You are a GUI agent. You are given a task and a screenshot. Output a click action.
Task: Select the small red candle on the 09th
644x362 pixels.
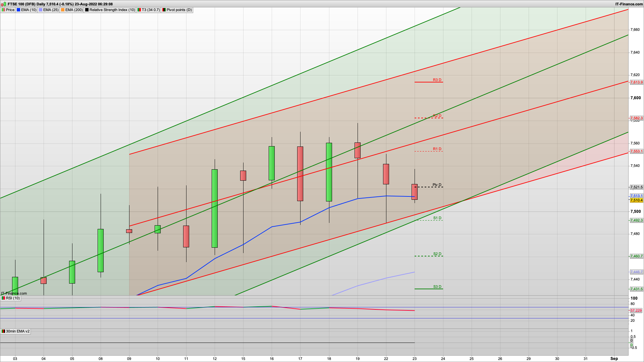(129, 231)
